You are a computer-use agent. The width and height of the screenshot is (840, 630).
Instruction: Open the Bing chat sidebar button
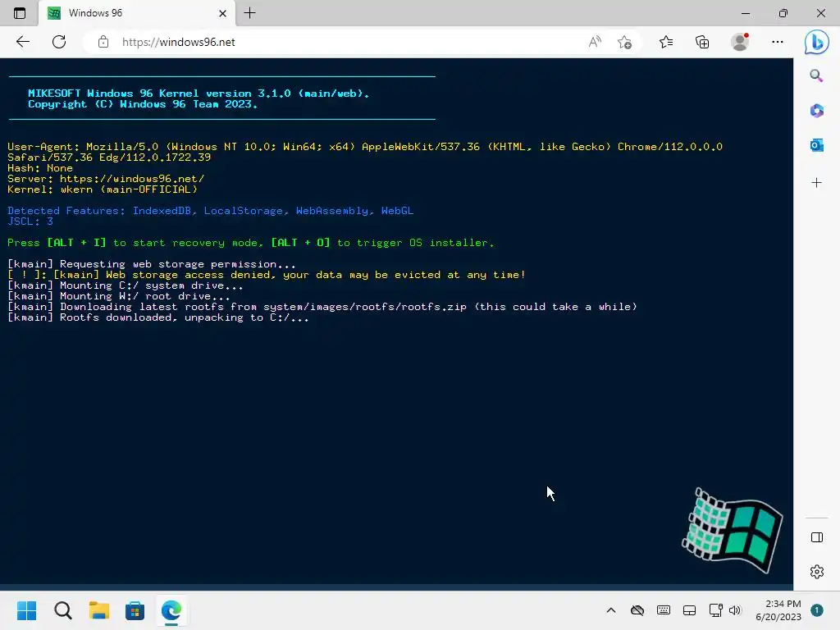[x=816, y=42]
